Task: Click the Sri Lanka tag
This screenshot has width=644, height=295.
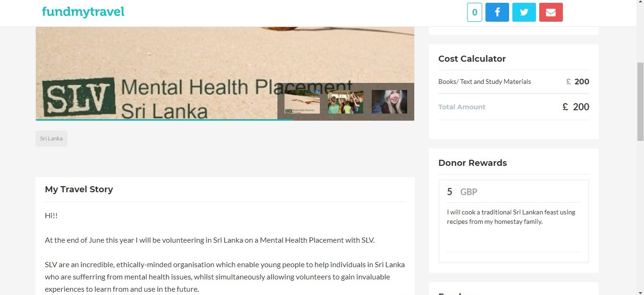Action: (51, 139)
